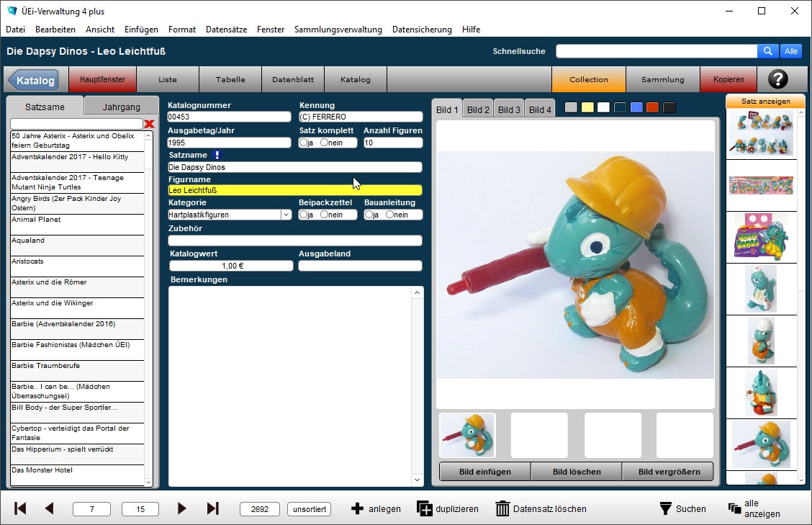Go to next record arrow
This screenshot has width=812, height=525.
[x=181, y=509]
